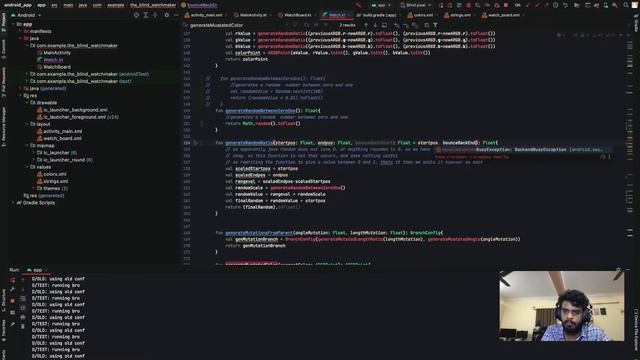Expand the ic_launcher mipmap node

click(34, 153)
